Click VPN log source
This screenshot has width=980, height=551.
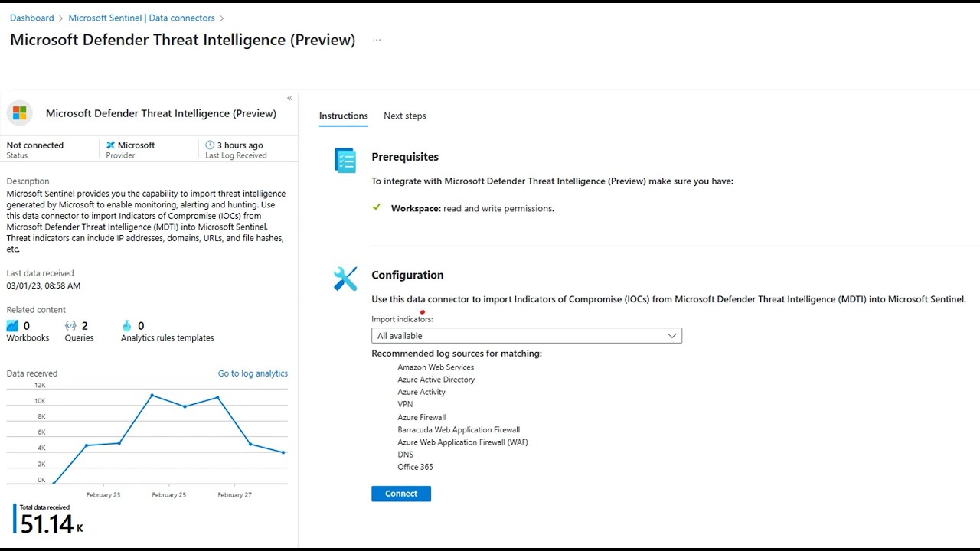pyautogui.click(x=405, y=404)
